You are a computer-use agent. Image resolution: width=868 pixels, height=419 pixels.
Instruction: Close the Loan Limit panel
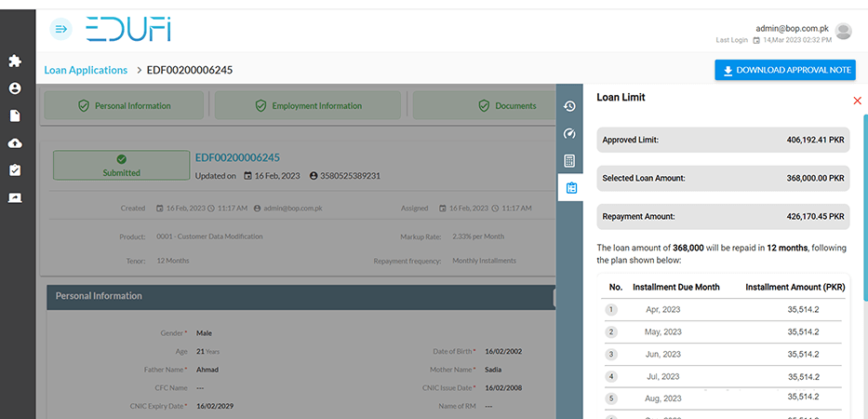pos(857,101)
